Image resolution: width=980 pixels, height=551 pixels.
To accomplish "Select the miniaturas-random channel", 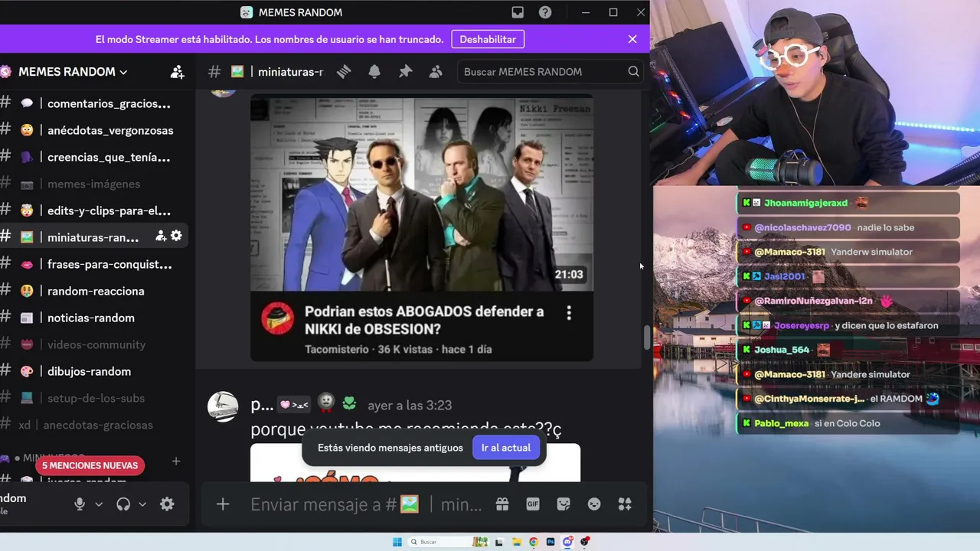I will 94,237.
